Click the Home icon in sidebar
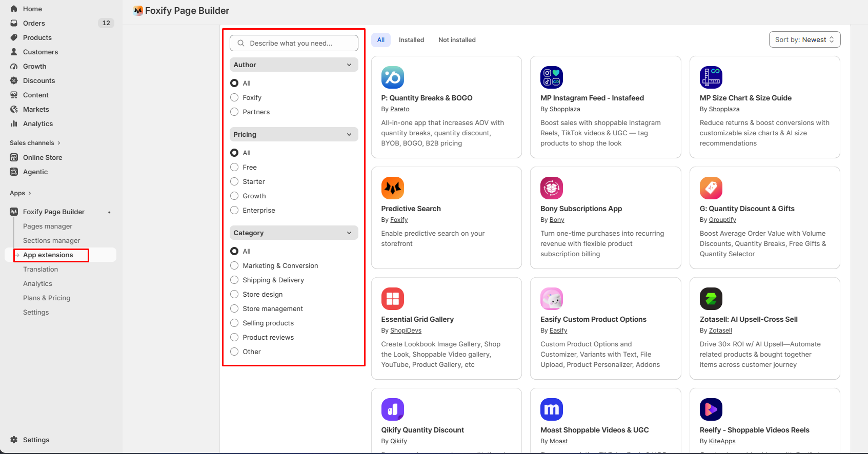The height and width of the screenshot is (454, 868). [14, 9]
